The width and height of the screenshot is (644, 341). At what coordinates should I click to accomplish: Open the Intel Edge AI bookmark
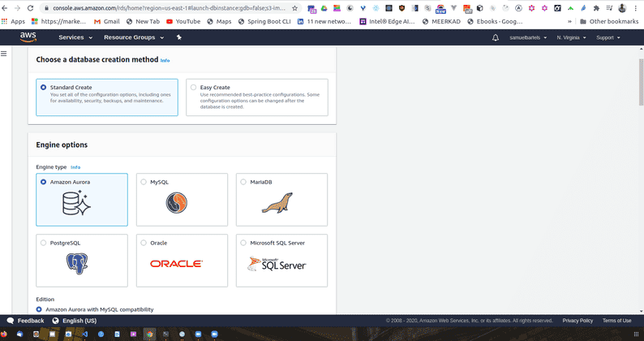388,21
